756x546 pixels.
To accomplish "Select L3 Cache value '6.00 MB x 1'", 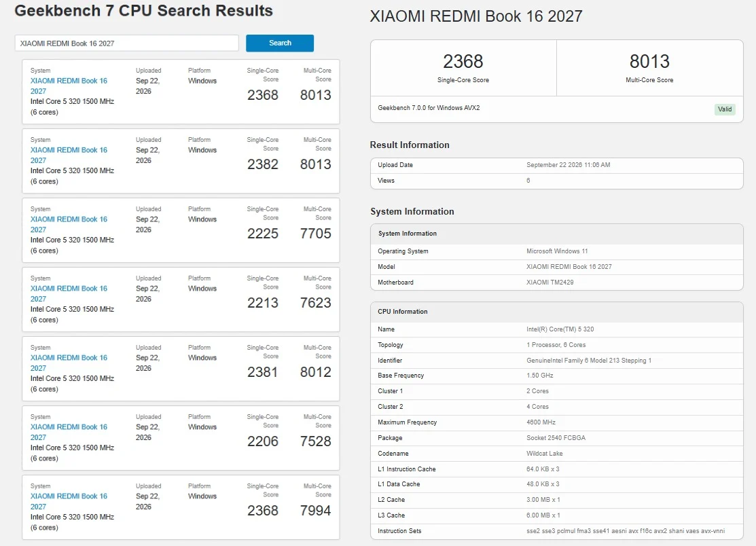I will 543,515.
